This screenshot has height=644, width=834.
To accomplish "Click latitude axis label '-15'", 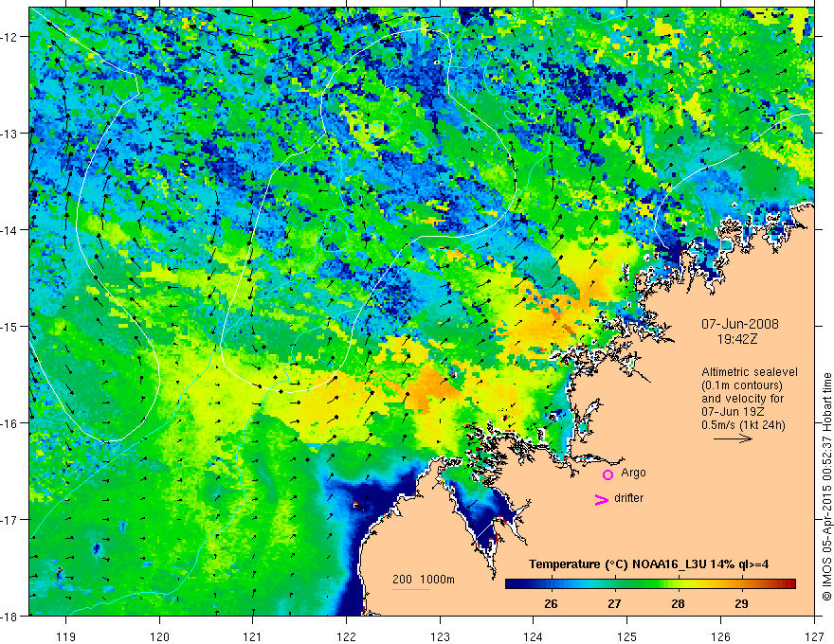I will click(9, 326).
